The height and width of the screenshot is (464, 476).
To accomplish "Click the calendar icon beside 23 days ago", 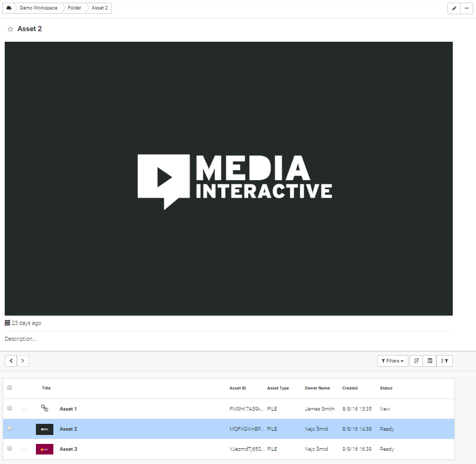I will (x=7, y=323).
